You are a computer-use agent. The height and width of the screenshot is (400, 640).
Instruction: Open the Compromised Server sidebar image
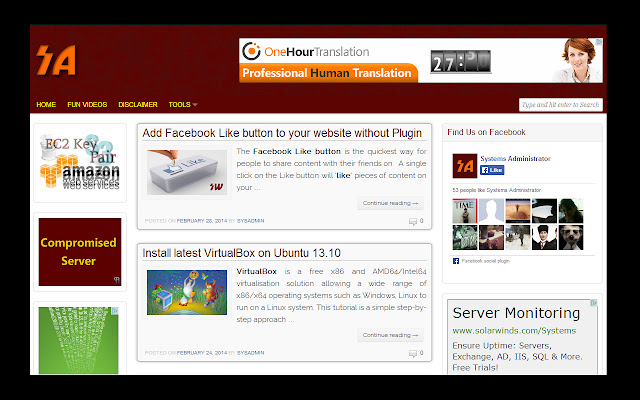[x=80, y=252]
